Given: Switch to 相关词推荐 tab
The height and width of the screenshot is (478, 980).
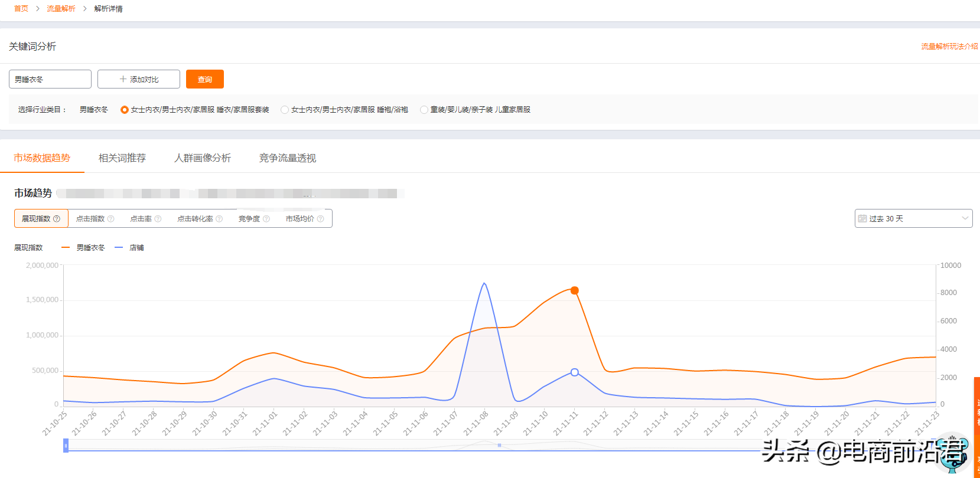Looking at the screenshot, I should tap(122, 158).
